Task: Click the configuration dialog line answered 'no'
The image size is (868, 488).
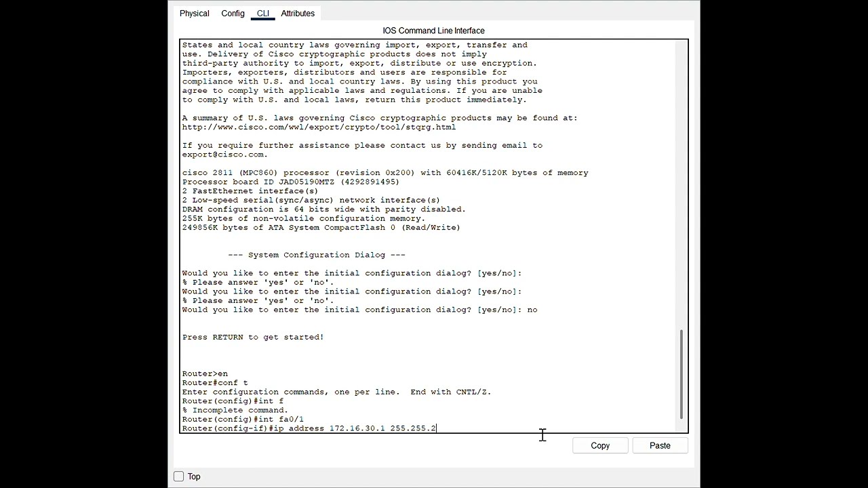Action: coord(359,309)
